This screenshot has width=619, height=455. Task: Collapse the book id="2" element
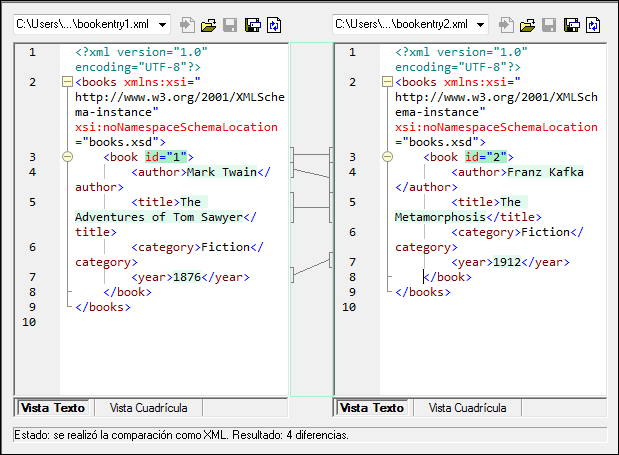pyautogui.click(x=387, y=157)
